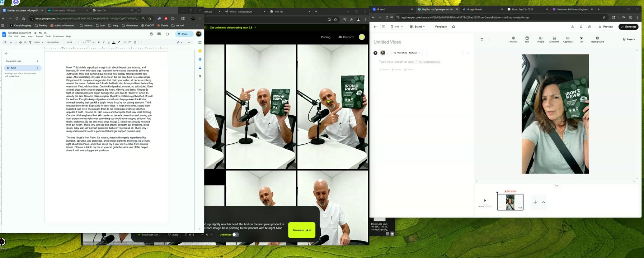Open Google Keep in Docs side panel
Image resolution: width=644 pixels, height=258 pixels.
tap(200, 51)
